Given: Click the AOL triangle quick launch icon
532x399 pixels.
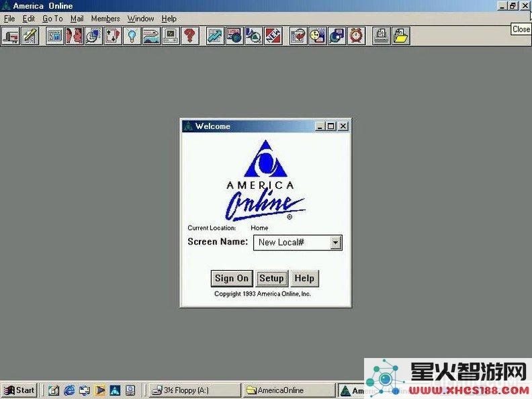Looking at the screenshot, I should pyautogui.click(x=115, y=390).
